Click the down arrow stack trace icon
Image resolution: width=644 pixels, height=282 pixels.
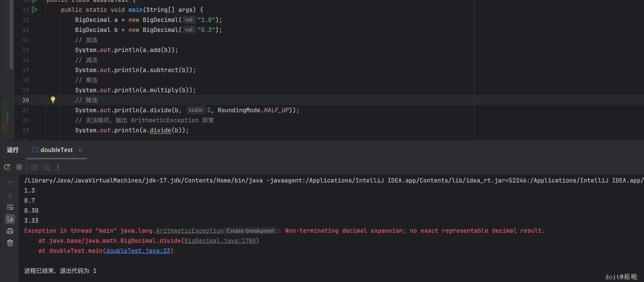10,195
